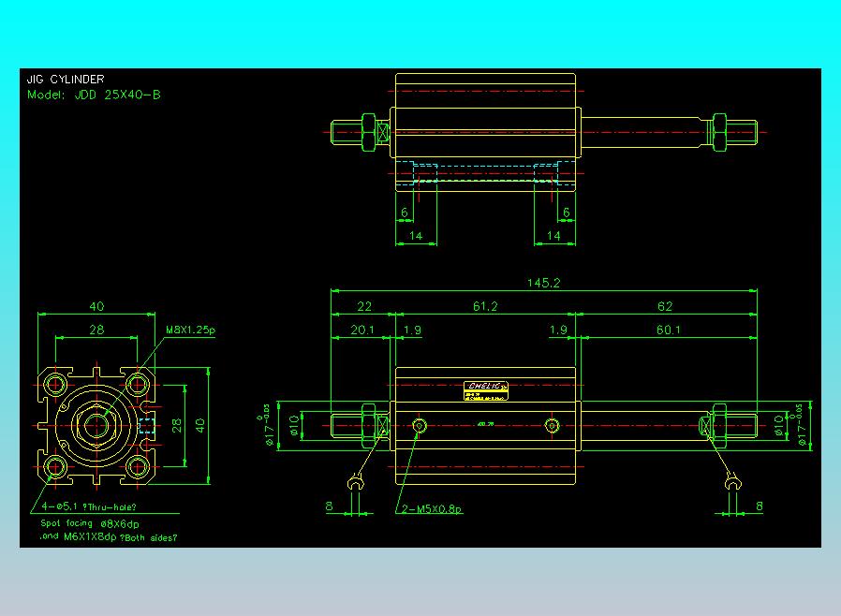Click the 2-M5X0.8p port callout
841x616 pixels.
pos(432,508)
